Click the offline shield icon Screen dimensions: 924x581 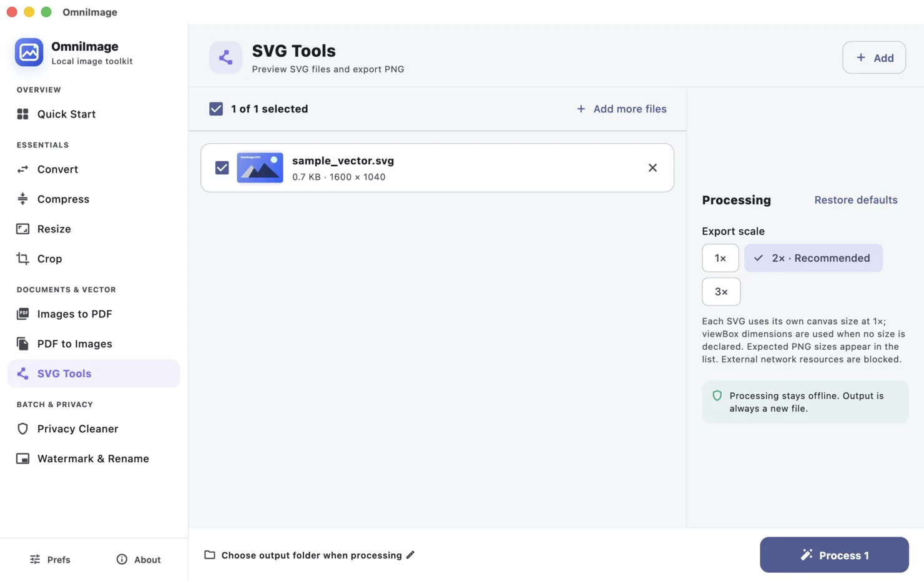point(717,395)
